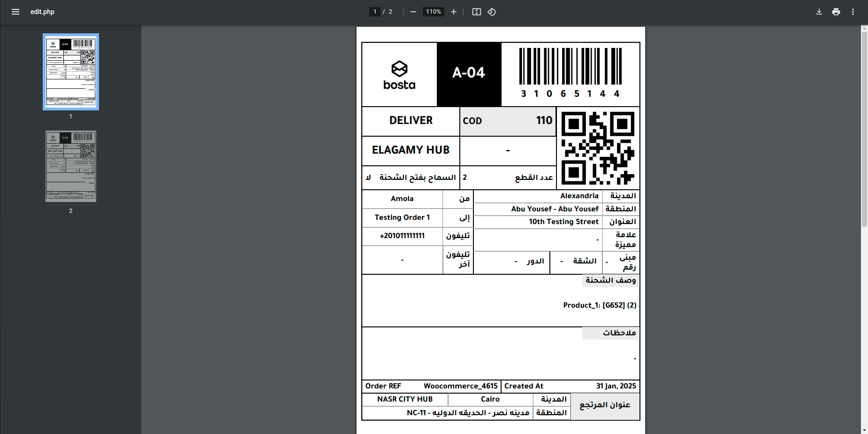
Task: Click the QR code on the label
Action: pos(598,148)
